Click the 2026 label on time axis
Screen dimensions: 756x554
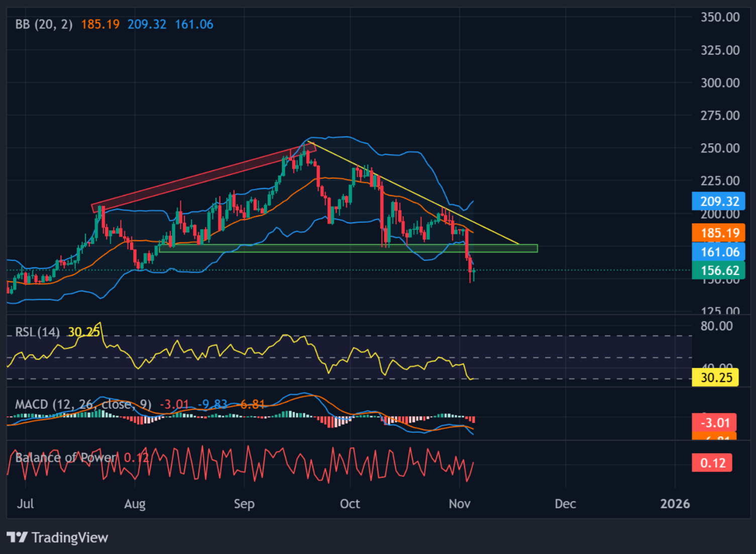pos(675,504)
